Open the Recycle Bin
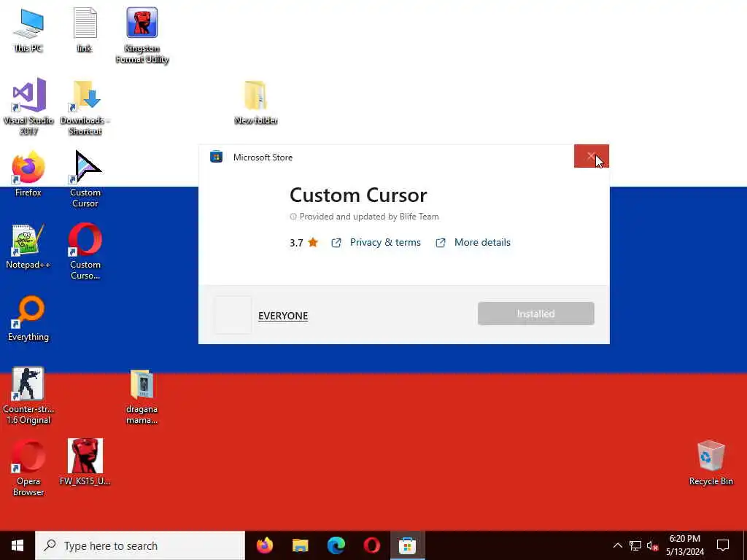This screenshot has height=560, width=747. [711, 463]
